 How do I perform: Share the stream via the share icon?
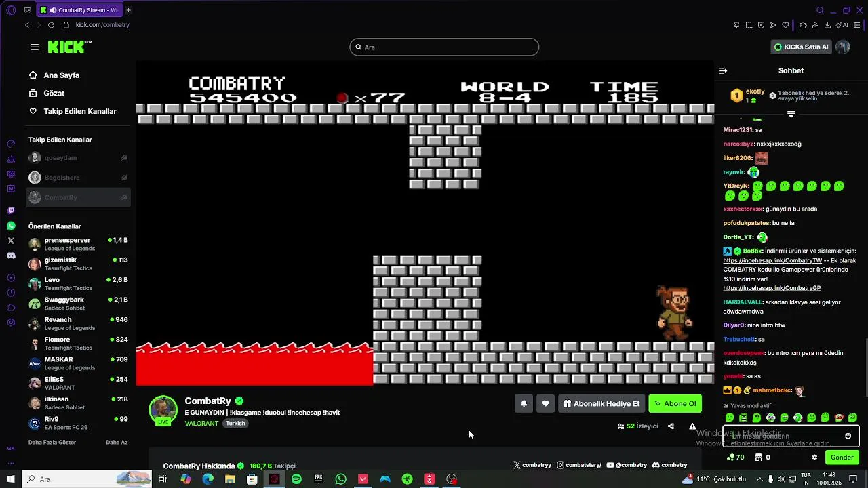[x=671, y=426]
